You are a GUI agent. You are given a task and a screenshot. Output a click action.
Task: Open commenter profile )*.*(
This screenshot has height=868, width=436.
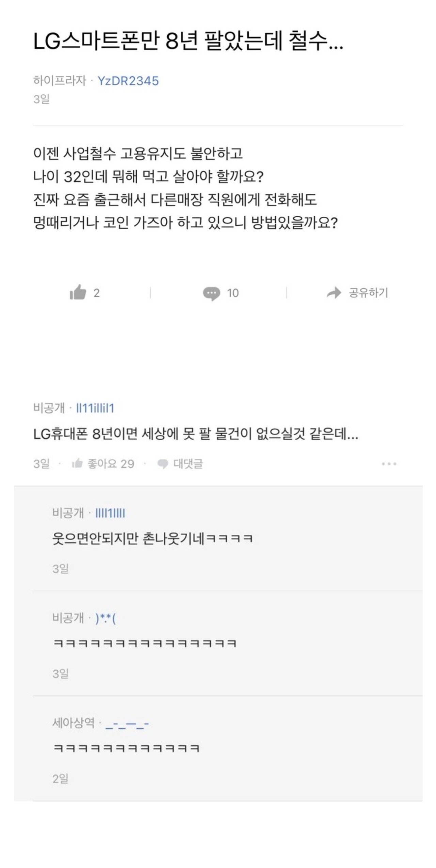point(105,618)
